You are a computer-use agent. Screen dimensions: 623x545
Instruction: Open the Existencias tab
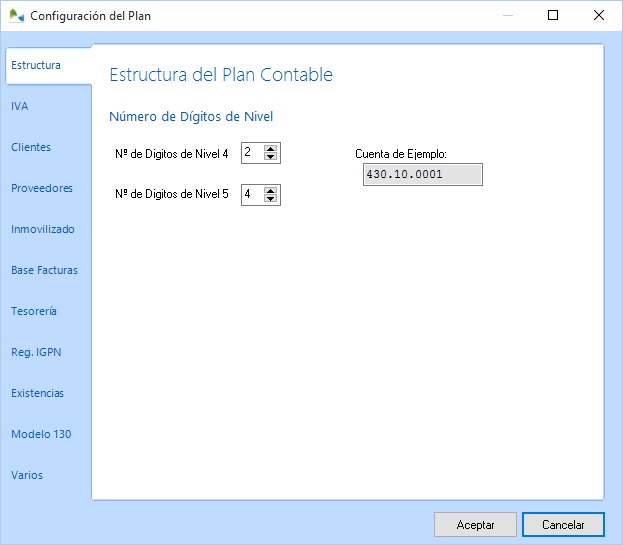pos(37,393)
